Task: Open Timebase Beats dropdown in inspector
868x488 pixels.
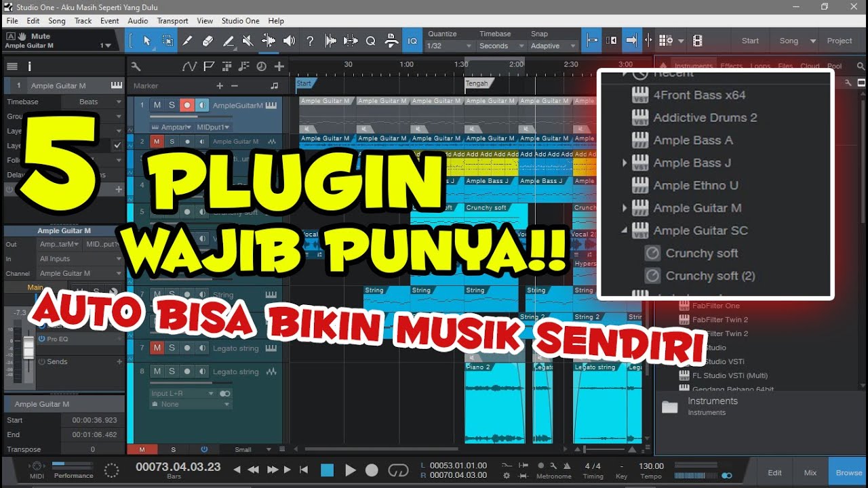Action: click(x=92, y=102)
